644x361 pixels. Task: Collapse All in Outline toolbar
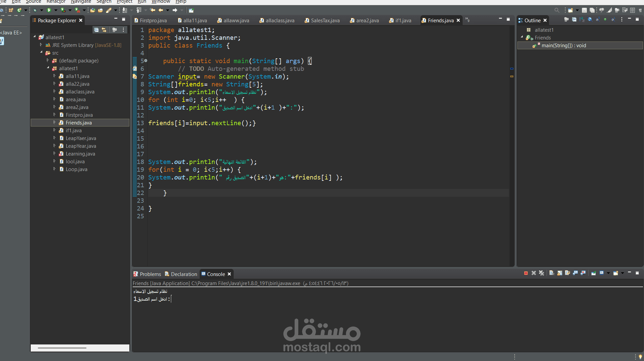[x=574, y=20]
